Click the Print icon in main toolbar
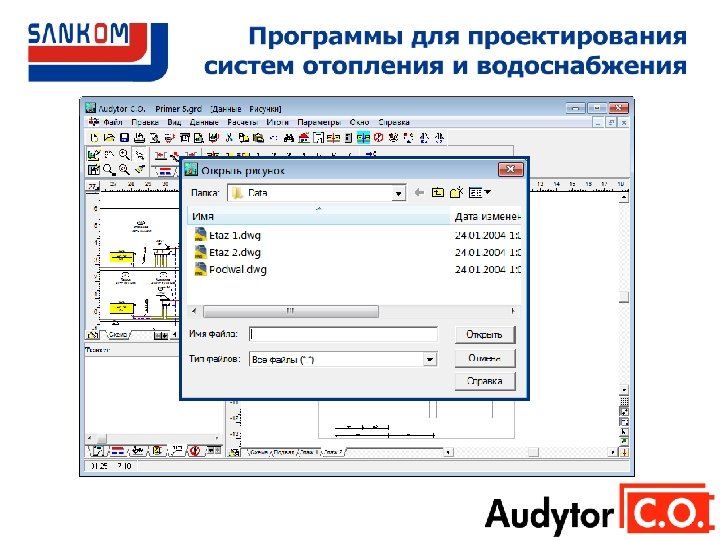Image resolution: width=720 pixels, height=540 pixels. (139, 137)
